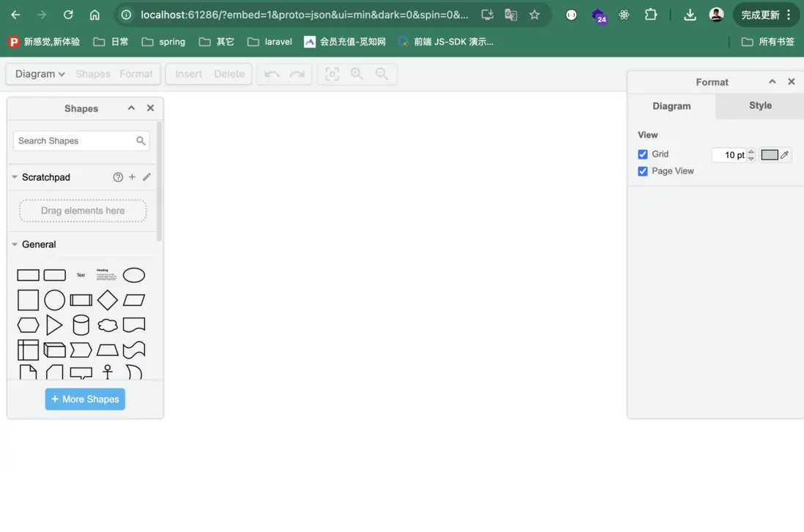Screen dimensions: 804x532
Task: Open Scratchpad help question icon
Action: (118, 177)
